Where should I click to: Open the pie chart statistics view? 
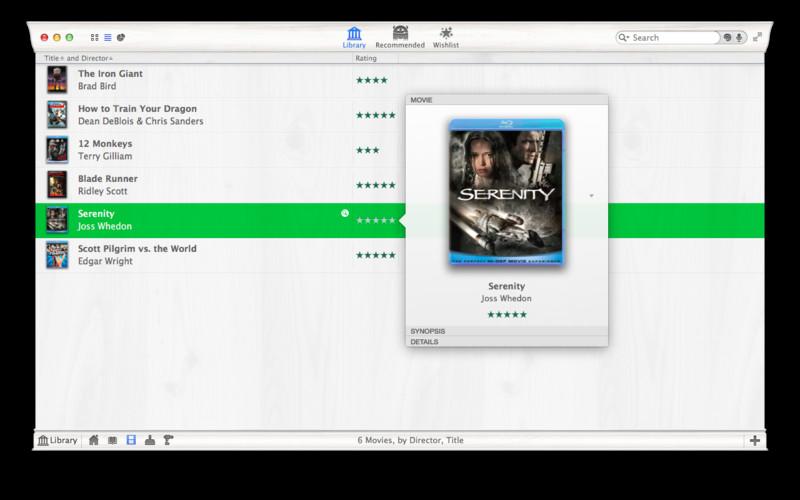tap(121, 37)
